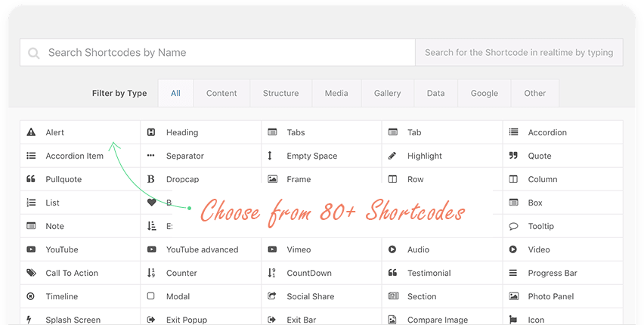This screenshot has width=644, height=325.
Task: Select the Progress Bar lines icon
Action: point(513,273)
